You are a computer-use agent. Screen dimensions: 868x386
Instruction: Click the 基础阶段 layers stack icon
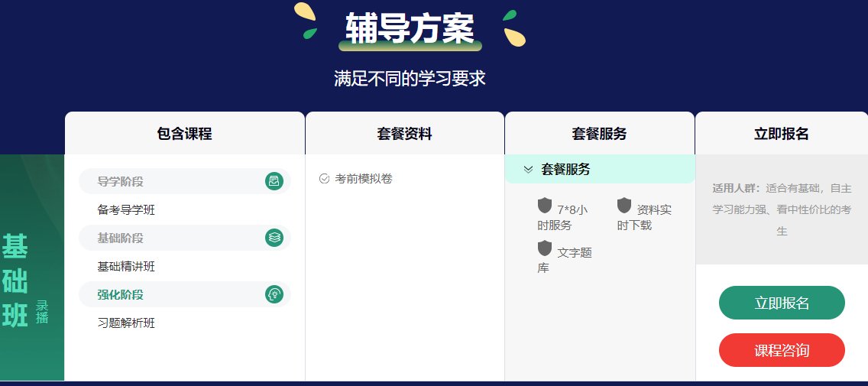coord(274,238)
